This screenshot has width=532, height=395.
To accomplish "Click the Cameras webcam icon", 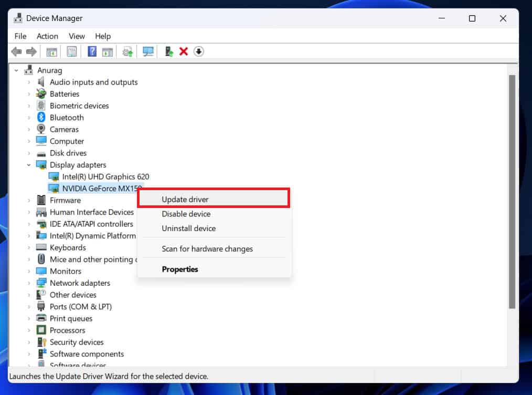I will pos(41,129).
